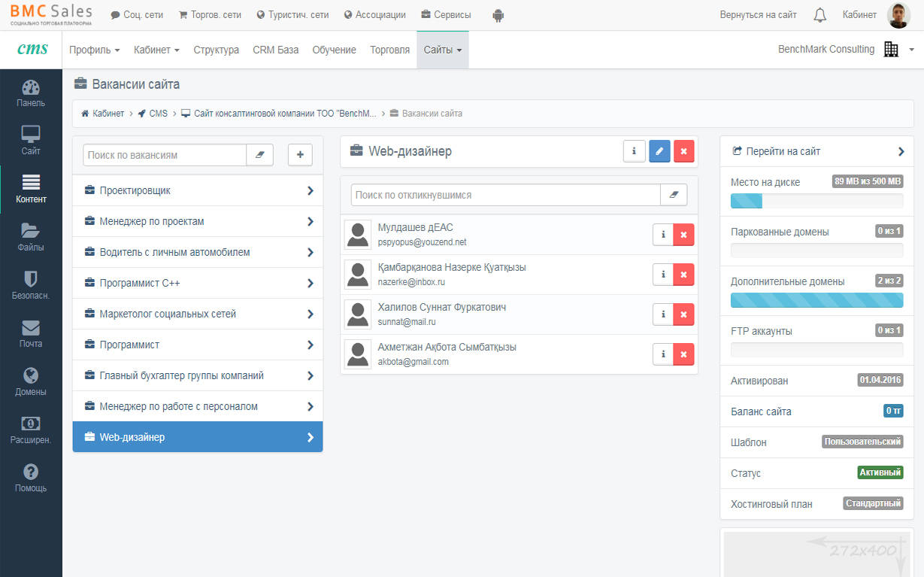Screen dimensions: 924x577
Task: Edit the Web-дизайнер vacancy with pencil icon
Action: (659, 151)
